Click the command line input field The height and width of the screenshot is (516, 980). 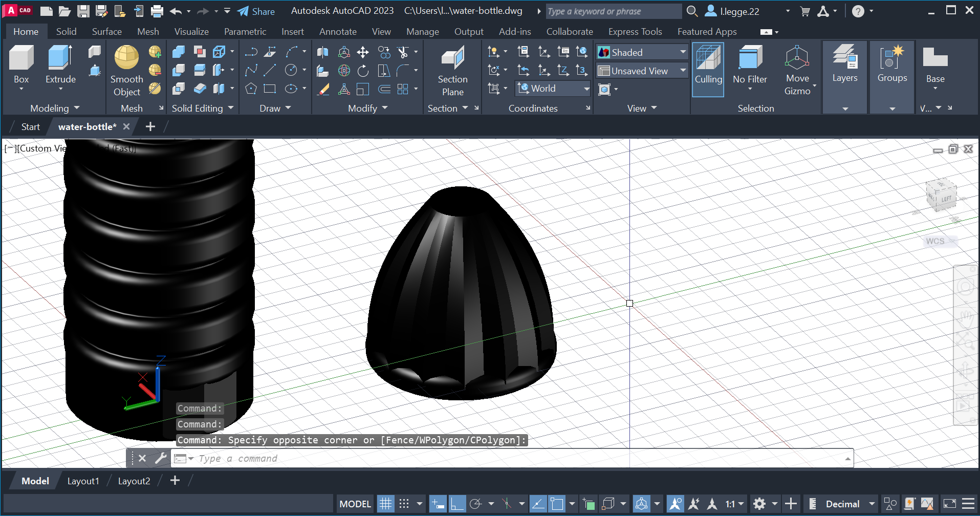pyautogui.click(x=512, y=458)
